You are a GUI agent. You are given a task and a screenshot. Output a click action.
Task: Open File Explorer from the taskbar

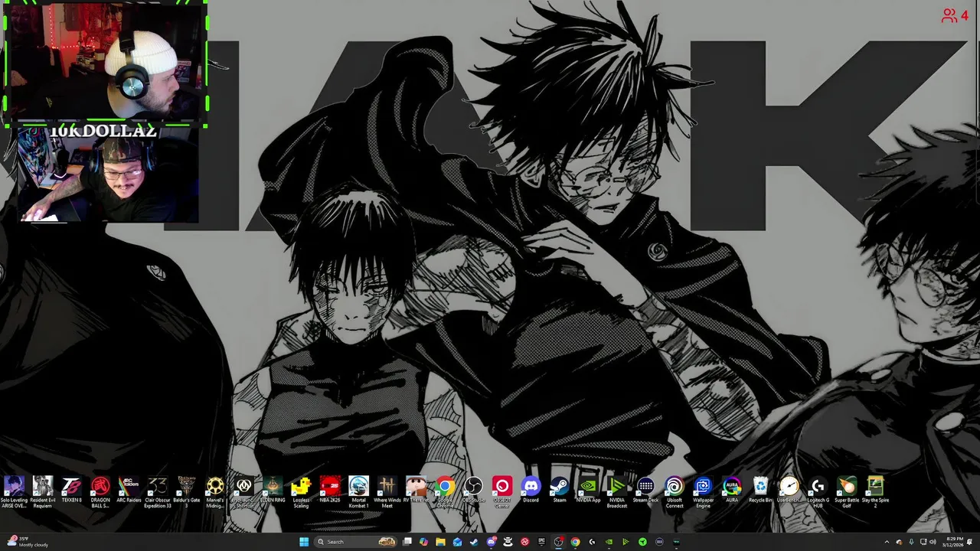point(440,542)
